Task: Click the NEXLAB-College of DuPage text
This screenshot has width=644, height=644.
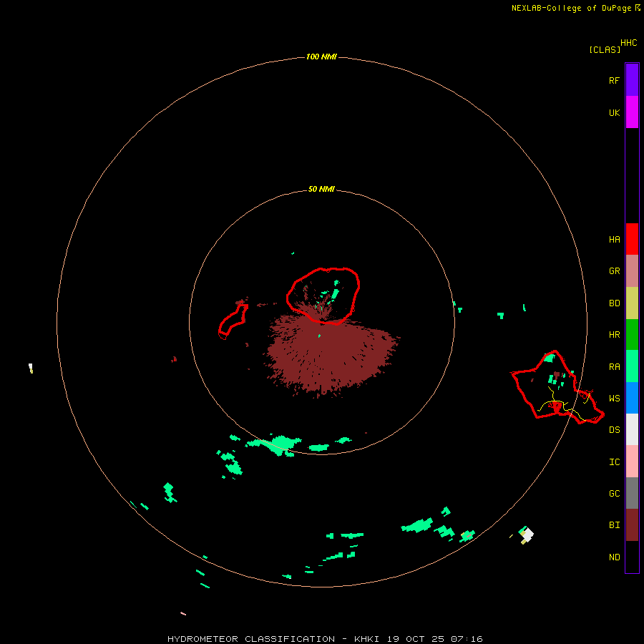Action: [571, 8]
